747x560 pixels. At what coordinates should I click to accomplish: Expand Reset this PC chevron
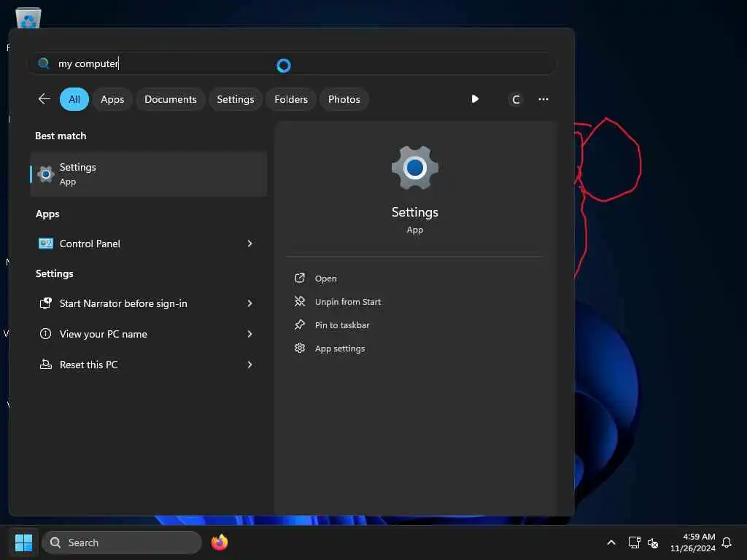point(249,365)
